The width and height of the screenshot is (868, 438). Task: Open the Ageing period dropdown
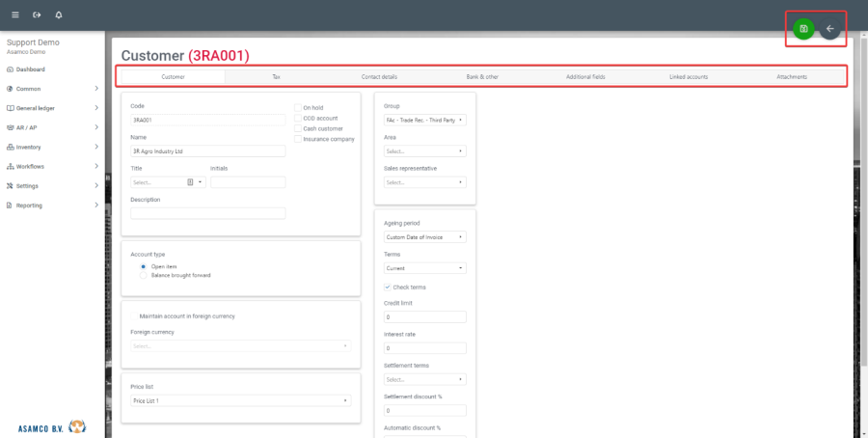425,236
